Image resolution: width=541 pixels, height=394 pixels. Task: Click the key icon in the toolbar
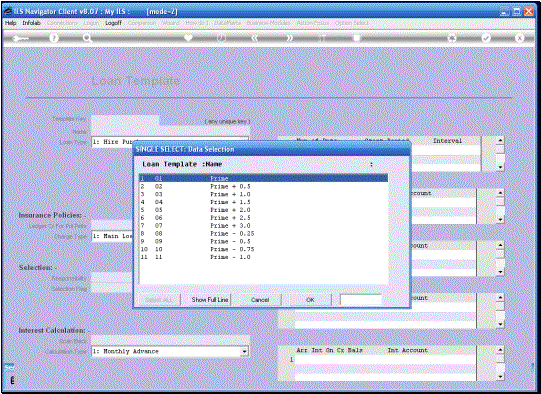[x=20, y=38]
